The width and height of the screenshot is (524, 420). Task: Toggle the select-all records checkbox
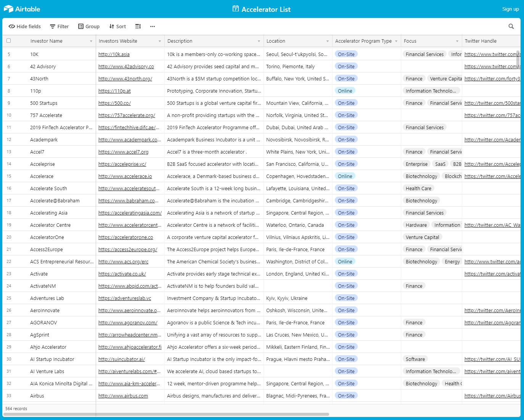(8, 41)
